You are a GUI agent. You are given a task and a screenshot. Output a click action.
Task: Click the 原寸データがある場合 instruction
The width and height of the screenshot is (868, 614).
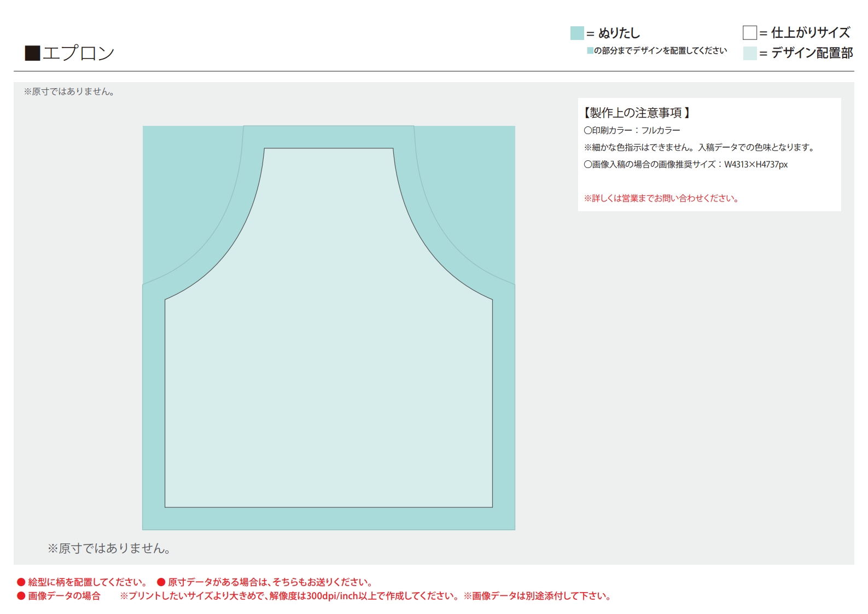tap(265, 582)
